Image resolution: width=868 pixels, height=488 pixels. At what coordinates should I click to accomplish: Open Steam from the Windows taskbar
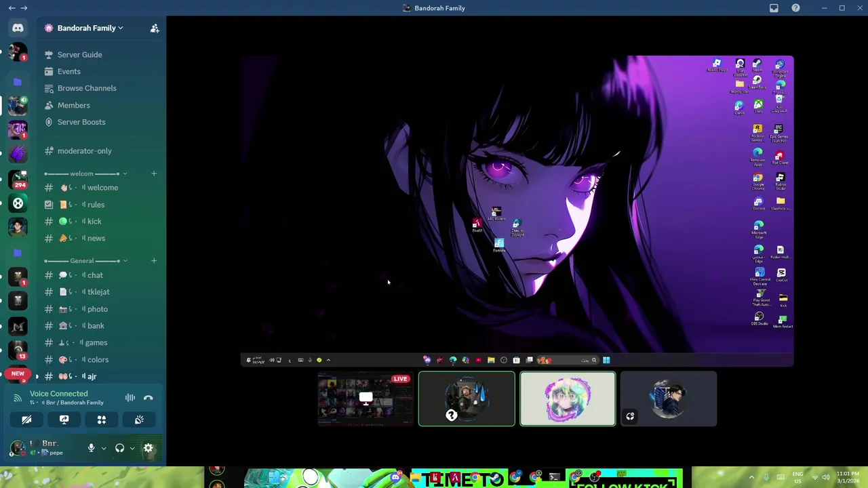[496, 478]
